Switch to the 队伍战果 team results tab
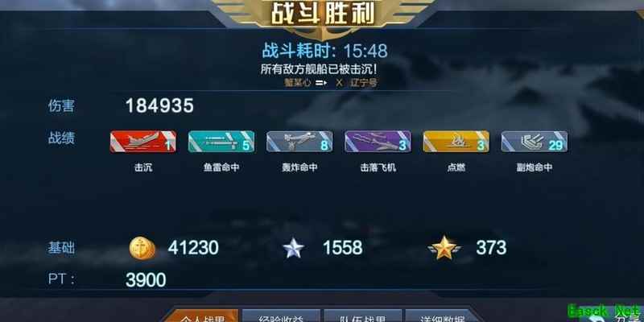Viewport: 644px width, 322px height. tap(363, 316)
